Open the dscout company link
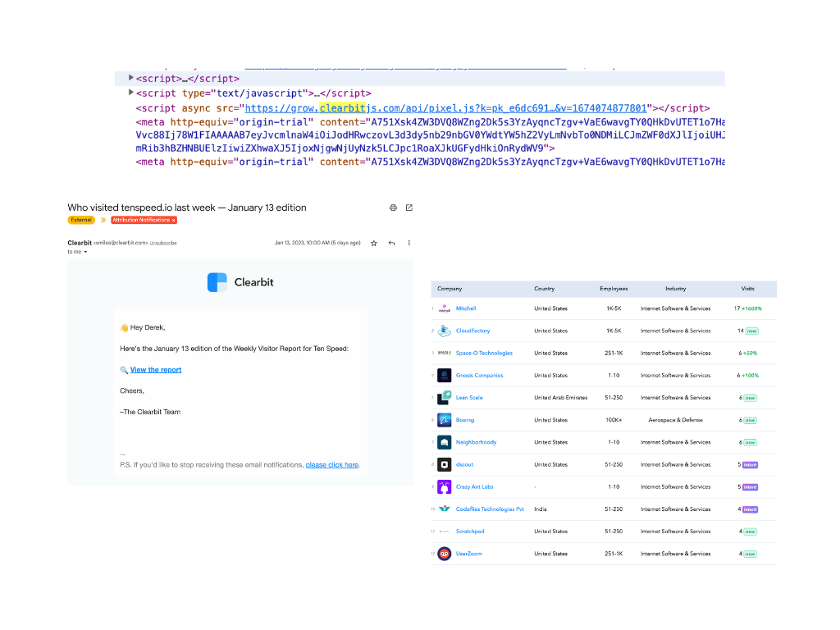The width and height of the screenshot is (840, 630). [464, 464]
